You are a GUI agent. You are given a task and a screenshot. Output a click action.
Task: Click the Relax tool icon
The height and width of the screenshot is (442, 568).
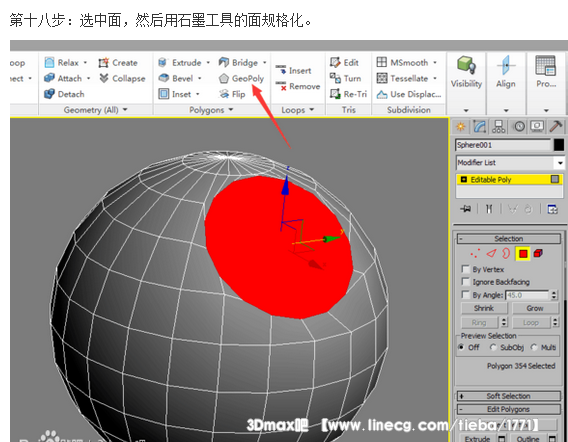click(49, 62)
